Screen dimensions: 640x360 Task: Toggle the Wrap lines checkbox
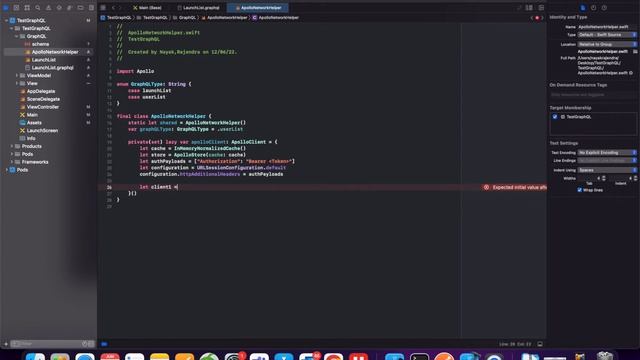coord(580,190)
